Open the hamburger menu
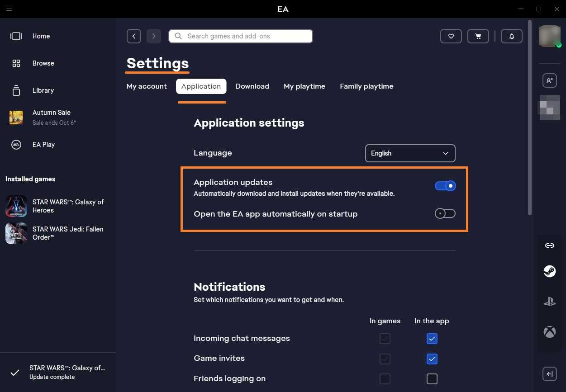The image size is (566, 392). [9, 9]
